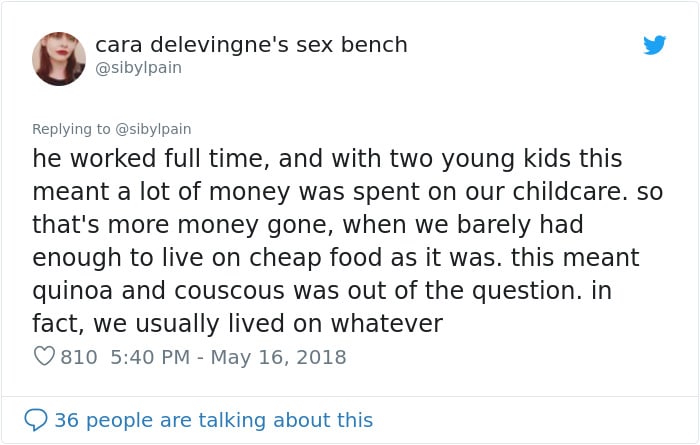Viewport: 700px width, 445px height.
Task: Click the tweet line 'he worked full time'
Action: [327, 159]
